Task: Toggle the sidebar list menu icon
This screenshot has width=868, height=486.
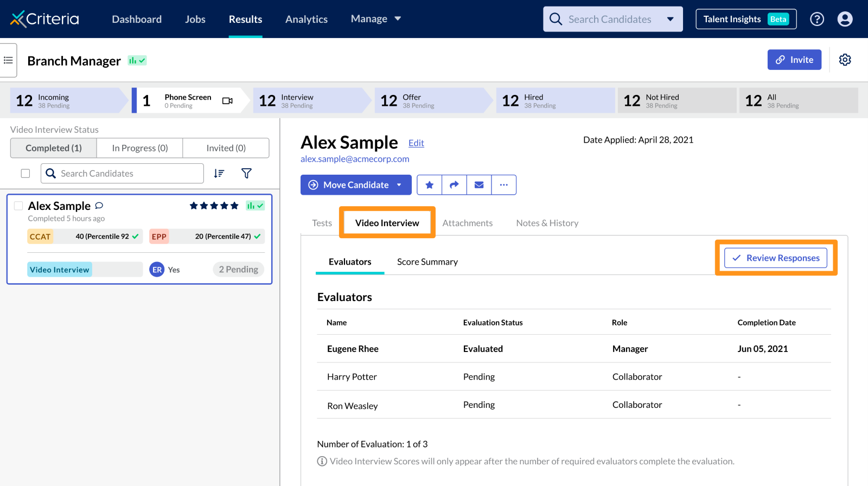Action: point(8,60)
